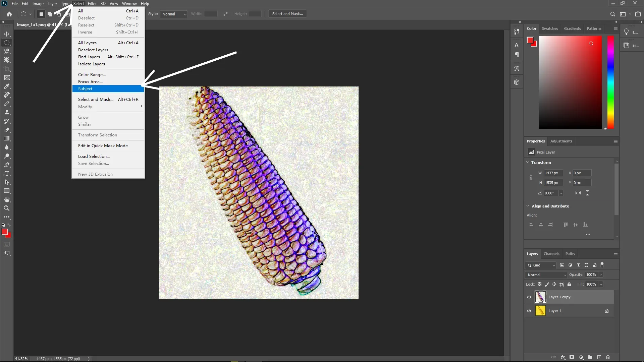Image resolution: width=644 pixels, height=362 pixels.
Task: Delete the selected layer
Action: click(608, 357)
